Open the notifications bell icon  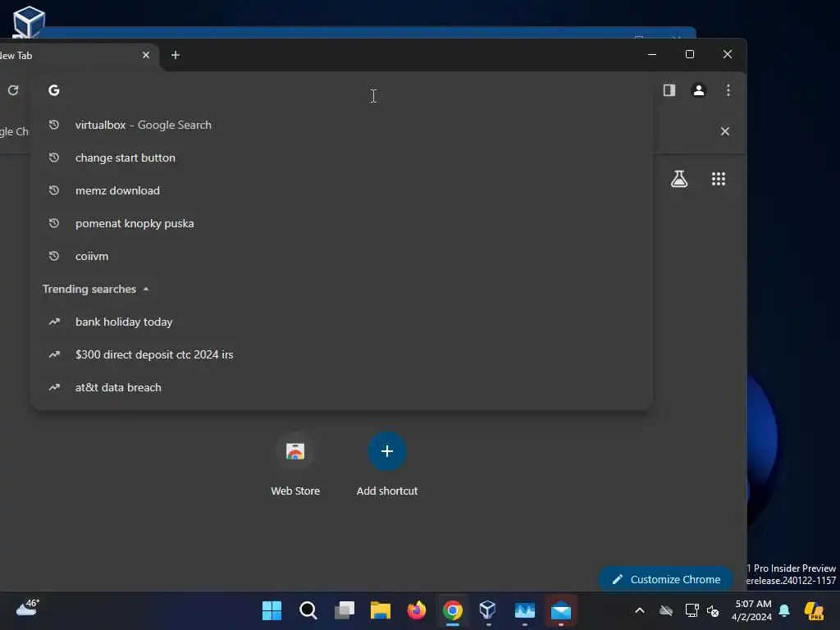pyautogui.click(x=784, y=610)
